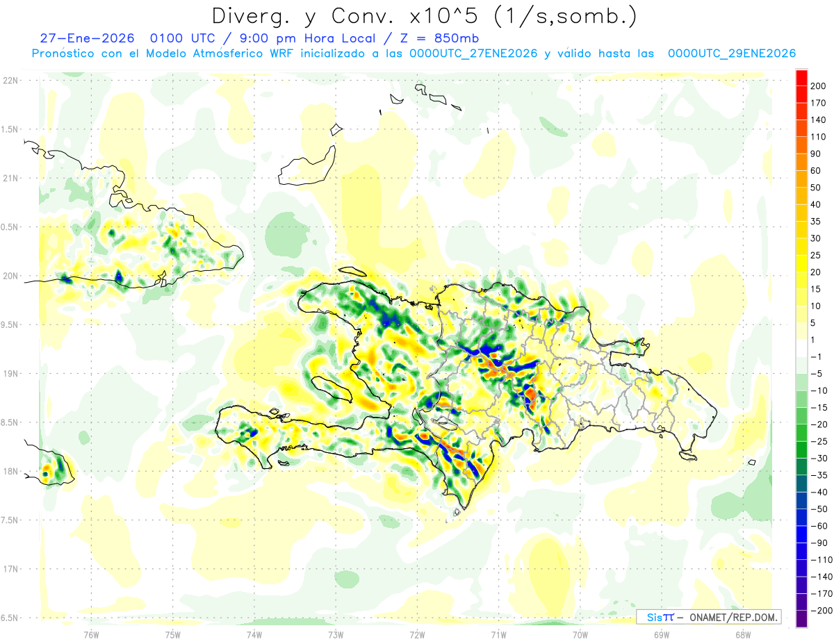Click the negative -200 color scale value
The width and height of the screenshot is (834, 644).
(821, 611)
